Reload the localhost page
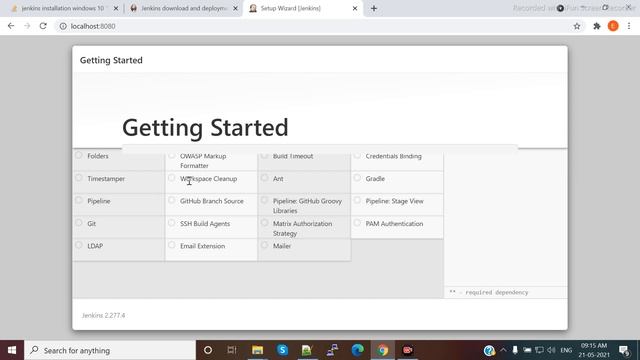This screenshot has height=360, width=640. pyautogui.click(x=43, y=26)
